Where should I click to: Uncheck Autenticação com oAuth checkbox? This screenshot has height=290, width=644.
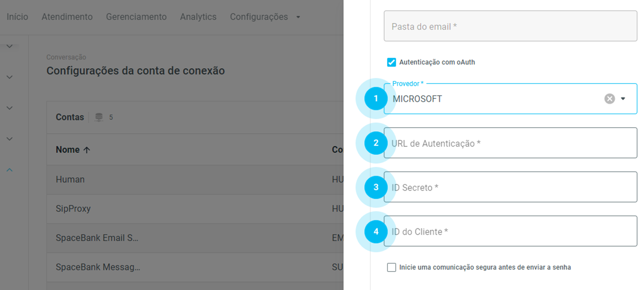[391, 62]
